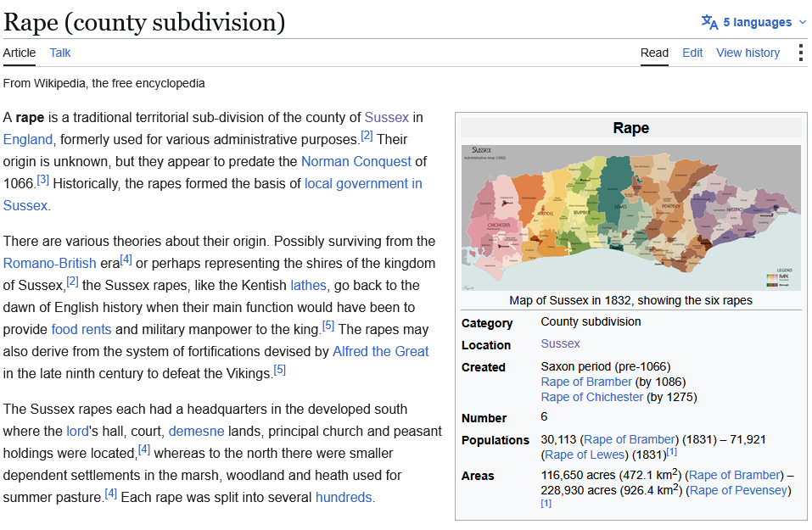Open the Sussex 1832 map thumbnail
The height and width of the screenshot is (530, 812).
(630, 218)
